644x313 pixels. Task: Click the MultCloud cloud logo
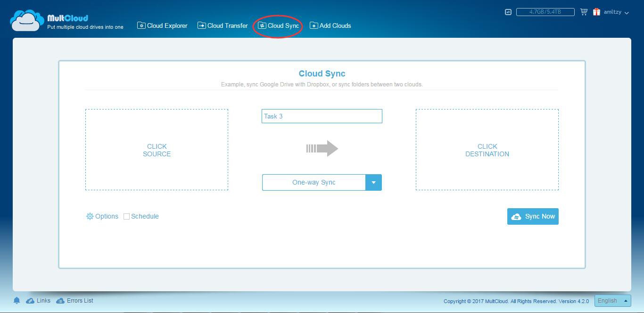pos(27,21)
